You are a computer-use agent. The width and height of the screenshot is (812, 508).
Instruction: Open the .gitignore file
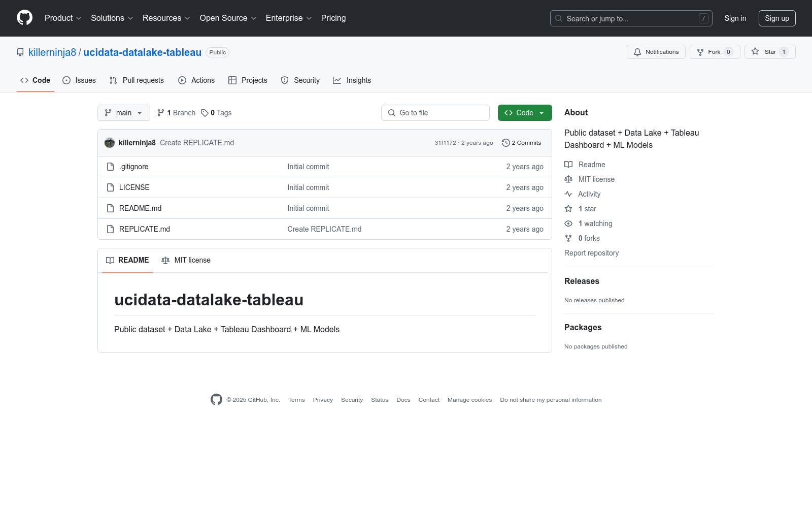pyautogui.click(x=134, y=167)
